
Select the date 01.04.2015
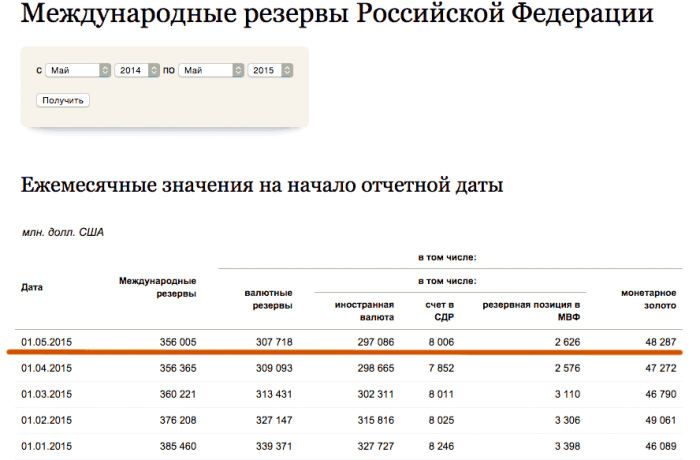pyautogui.click(x=46, y=368)
